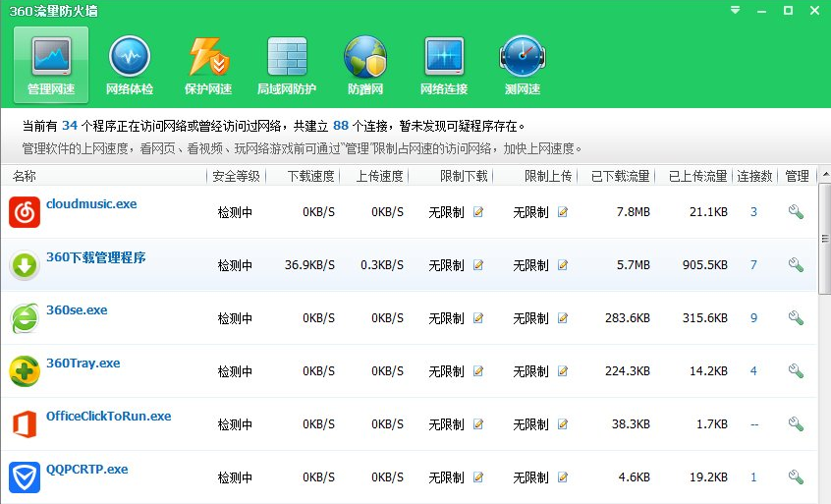
Task: Click the 224.3KB downloaded traffic value
Action: click(628, 371)
